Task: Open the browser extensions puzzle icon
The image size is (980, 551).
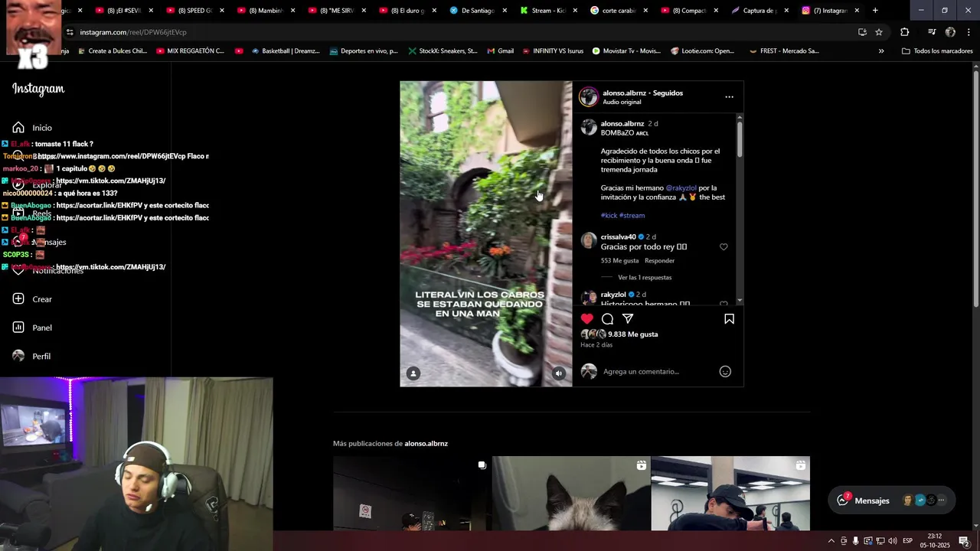Action: (x=905, y=32)
